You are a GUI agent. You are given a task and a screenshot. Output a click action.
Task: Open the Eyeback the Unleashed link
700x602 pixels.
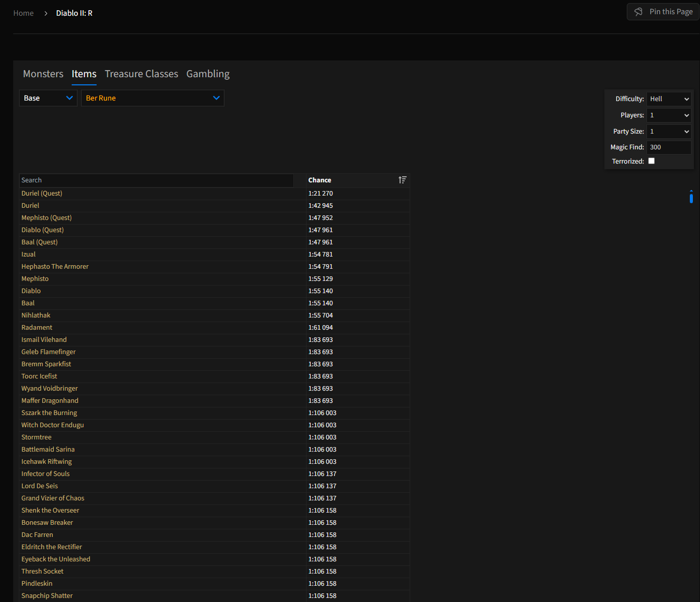(56, 559)
